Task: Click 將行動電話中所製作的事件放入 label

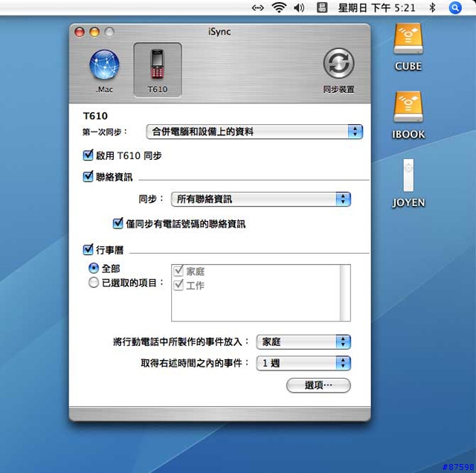Action: pos(181,342)
